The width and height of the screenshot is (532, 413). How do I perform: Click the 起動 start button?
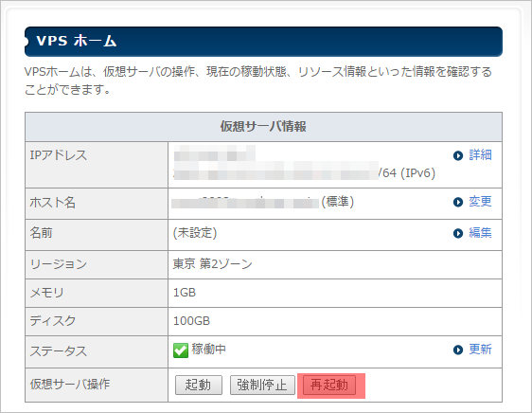[199, 385]
